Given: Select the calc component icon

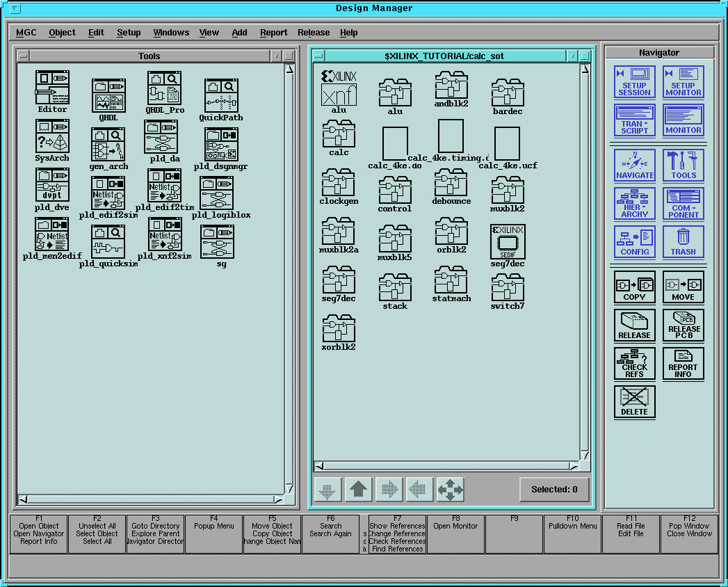Looking at the screenshot, I should [x=339, y=134].
